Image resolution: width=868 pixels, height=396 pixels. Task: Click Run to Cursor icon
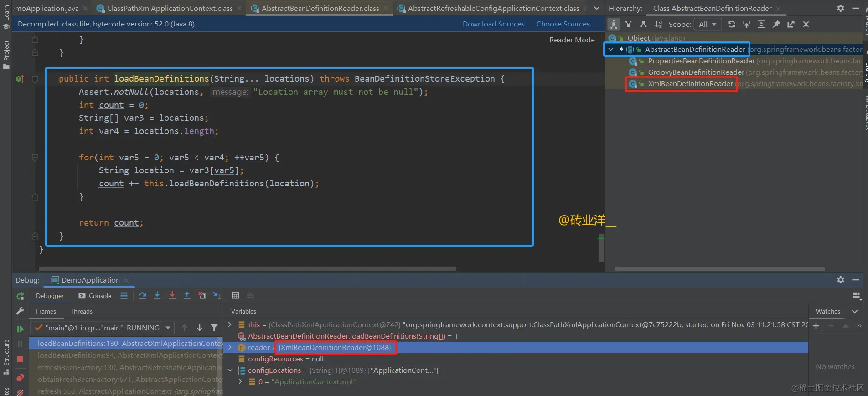coord(217,296)
